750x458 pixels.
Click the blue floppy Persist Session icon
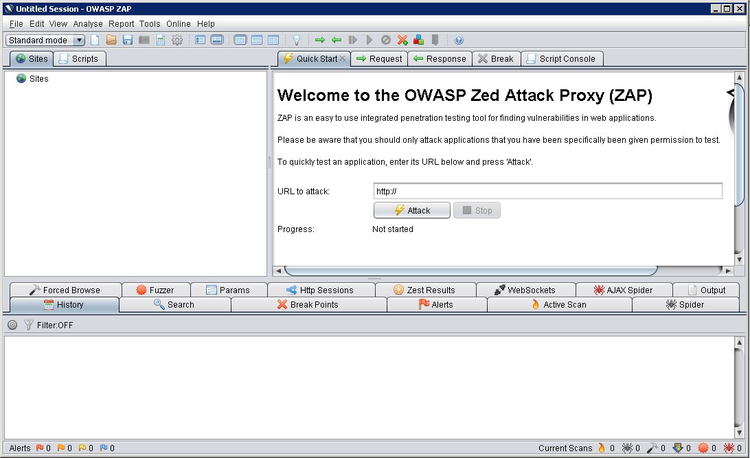[x=128, y=40]
